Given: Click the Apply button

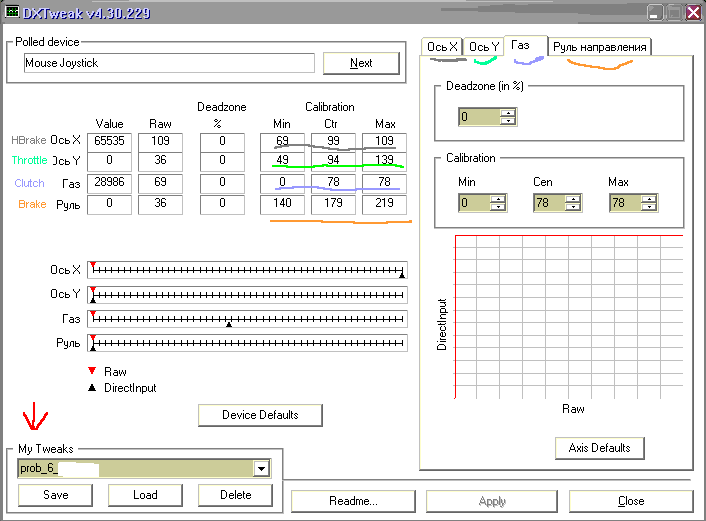Looking at the screenshot, I should point(492,501).
